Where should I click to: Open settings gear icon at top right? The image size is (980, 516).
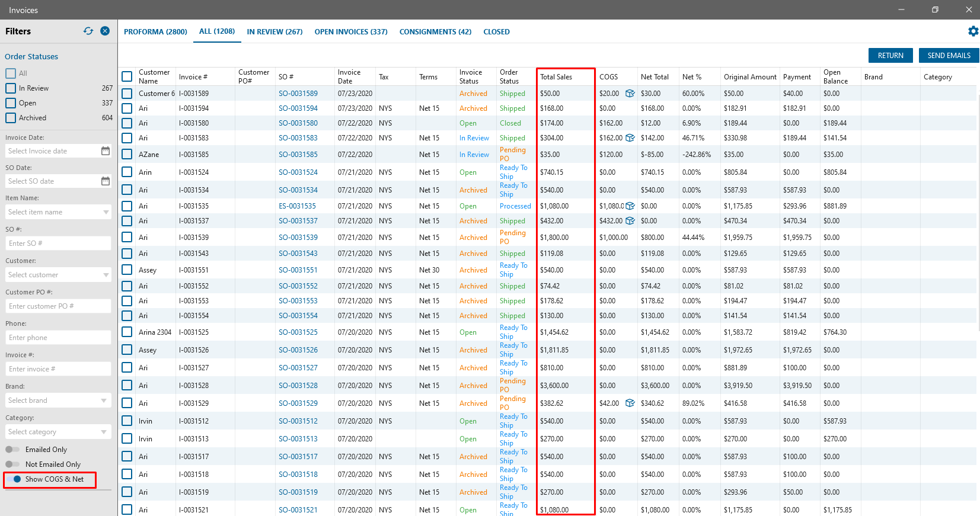[x=973, y=31]
